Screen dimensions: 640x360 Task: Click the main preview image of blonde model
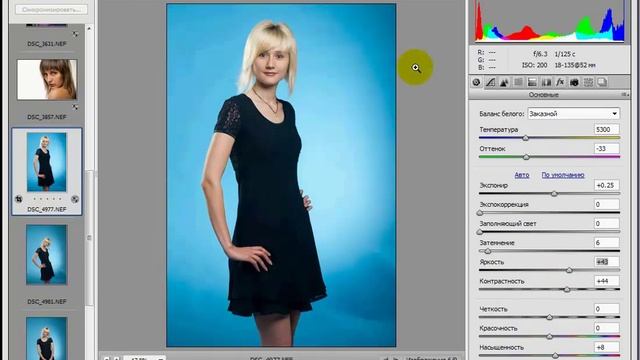281,176
